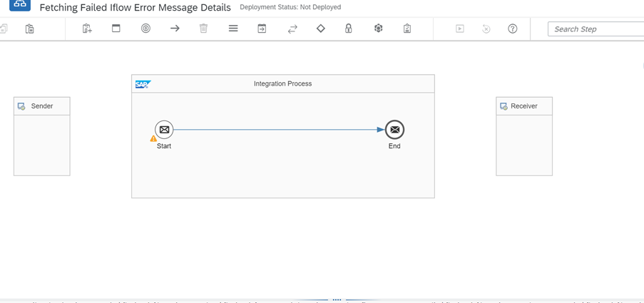This screenshot has height=303, width=644.
Task: Click the Run Simulation play icon
Action: tap(460, 29)
